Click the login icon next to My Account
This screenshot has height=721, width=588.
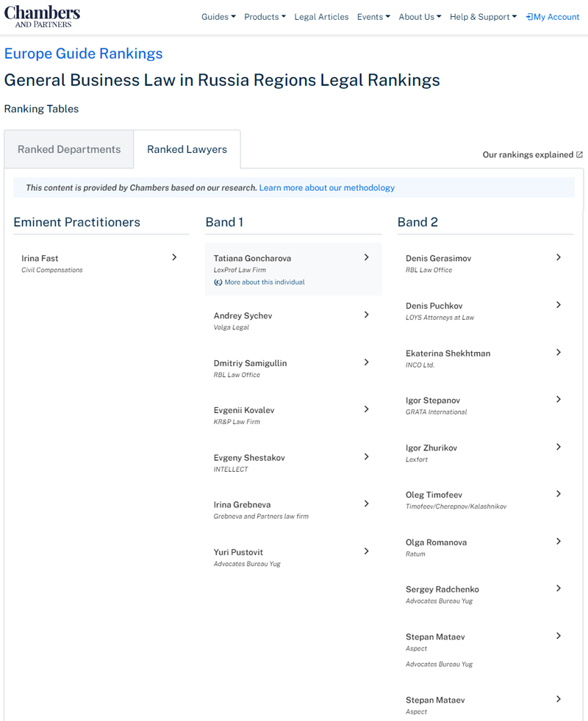point(530,17)
